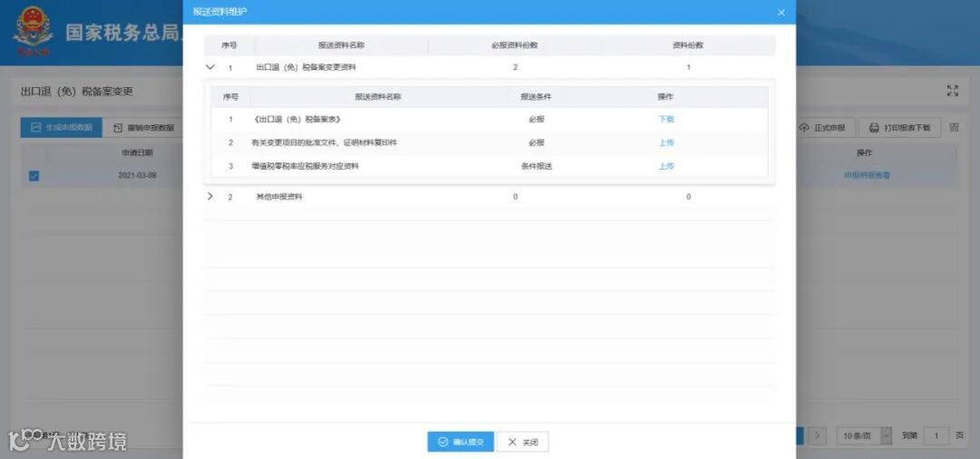Upload file for 增值税零税率应税服务对应资料
The width and height of the screenshot is (980, 459).
666,166
